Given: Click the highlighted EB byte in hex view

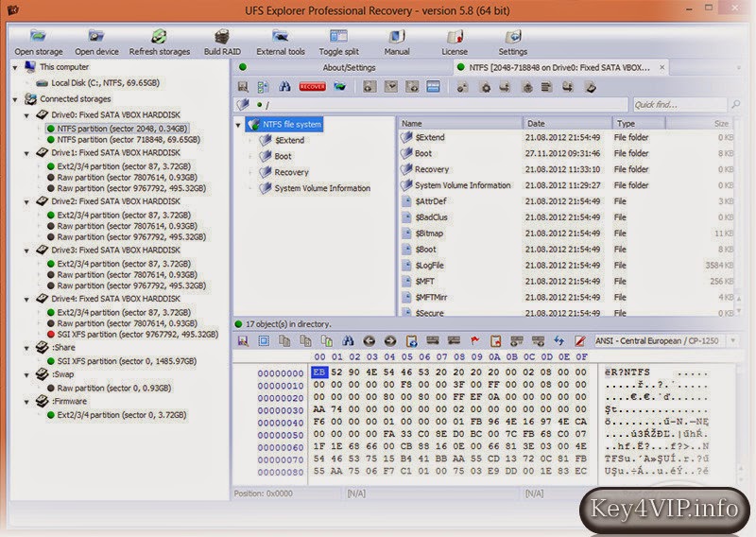Looking at the screenshot, I should point(319,372).
